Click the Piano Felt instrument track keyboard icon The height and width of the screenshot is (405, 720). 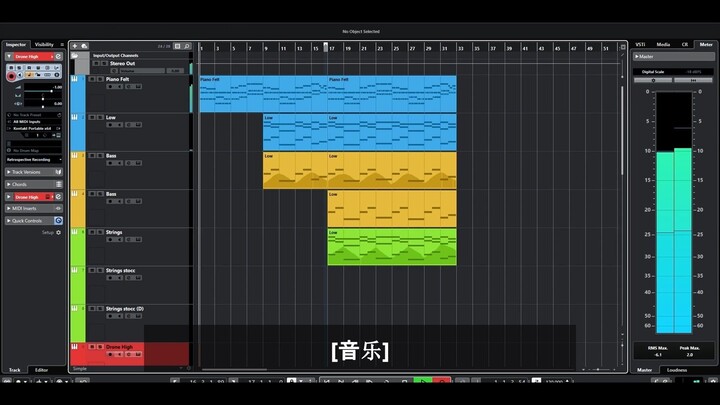[74, 79]
